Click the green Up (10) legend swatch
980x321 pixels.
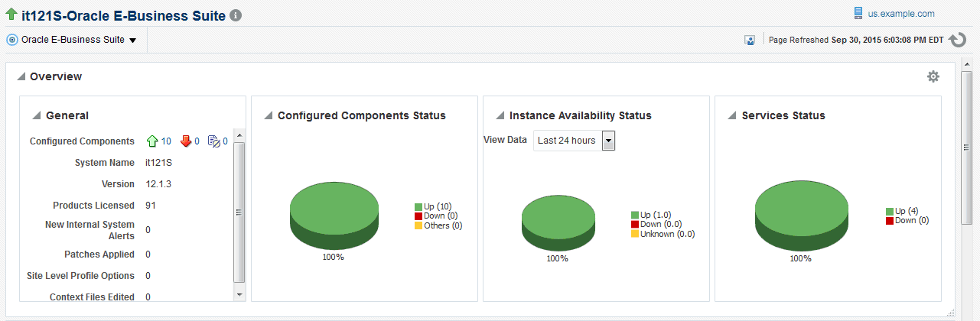[418, 207]
